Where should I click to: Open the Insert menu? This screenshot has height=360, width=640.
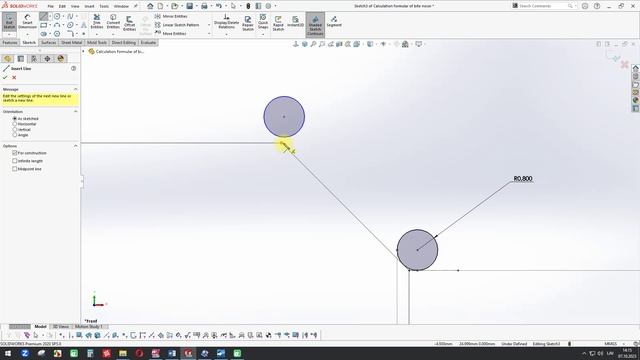[89, 6]
